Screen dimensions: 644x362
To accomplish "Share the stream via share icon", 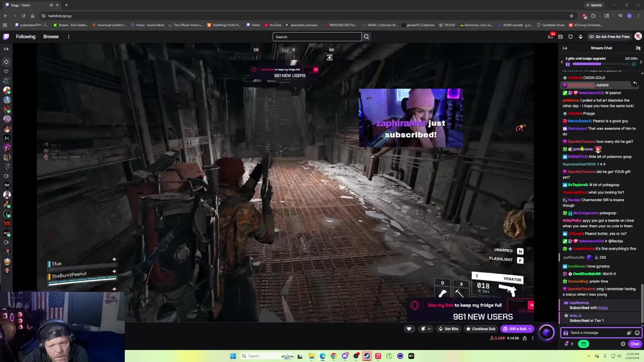I will pyautogui.click(x=524, y=338).
